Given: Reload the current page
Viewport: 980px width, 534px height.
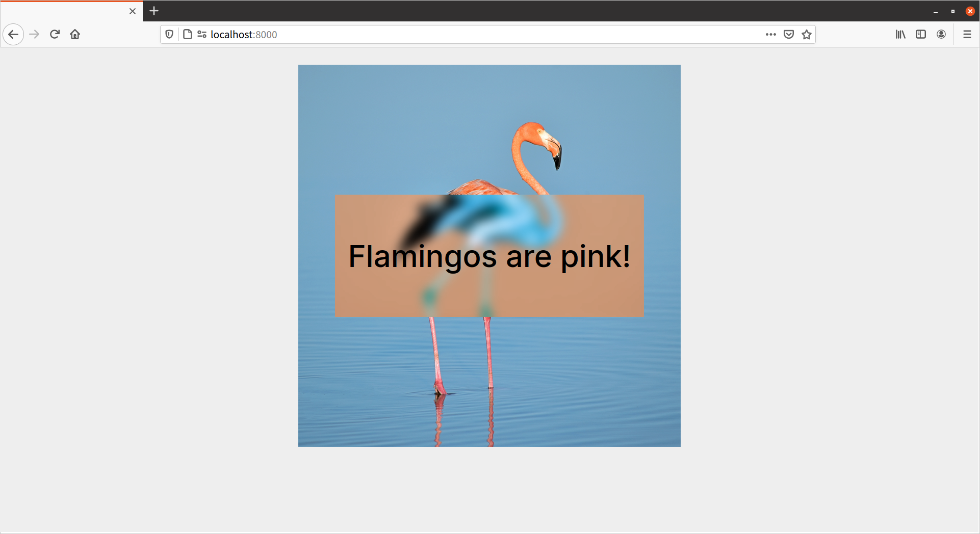Looking at the screenshot, I should (x=55, y=35).
